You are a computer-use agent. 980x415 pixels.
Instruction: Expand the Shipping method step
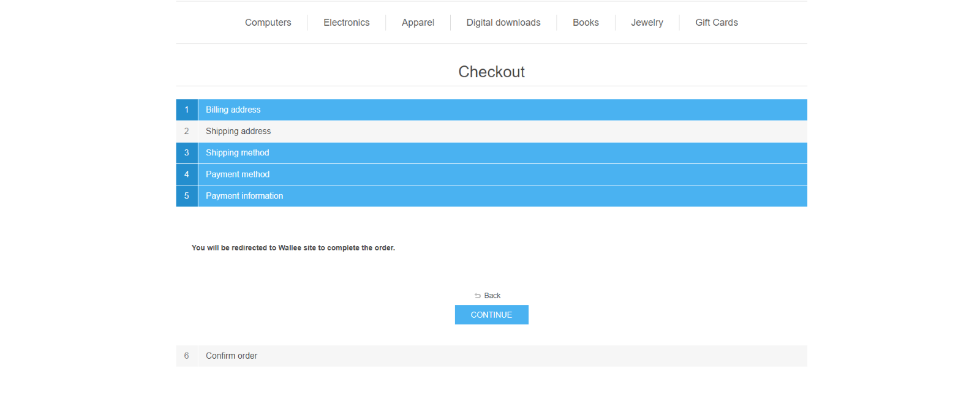click(x=238, y=152)
